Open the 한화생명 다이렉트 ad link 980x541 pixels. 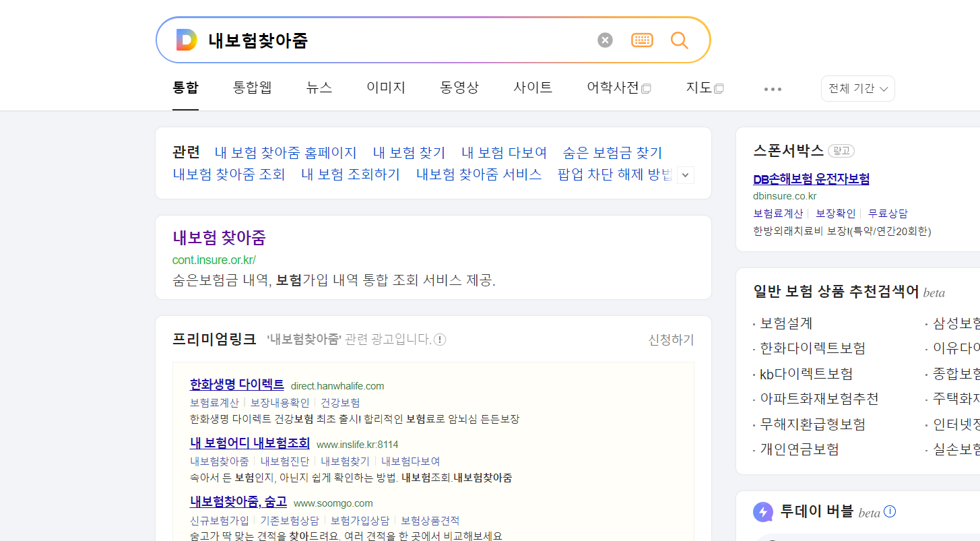[237, 385]
